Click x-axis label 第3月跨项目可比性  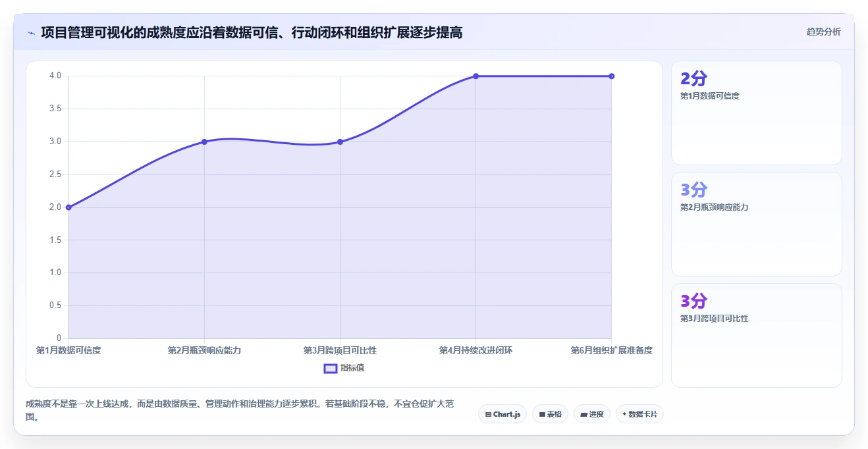(340, 350)
